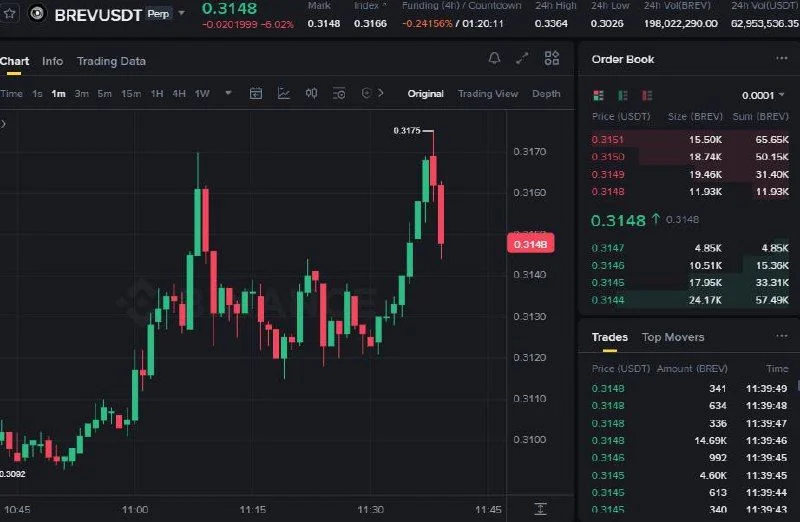Select the 1H interval
This screenshot has height=522, width=800.
tap(157, 94)
